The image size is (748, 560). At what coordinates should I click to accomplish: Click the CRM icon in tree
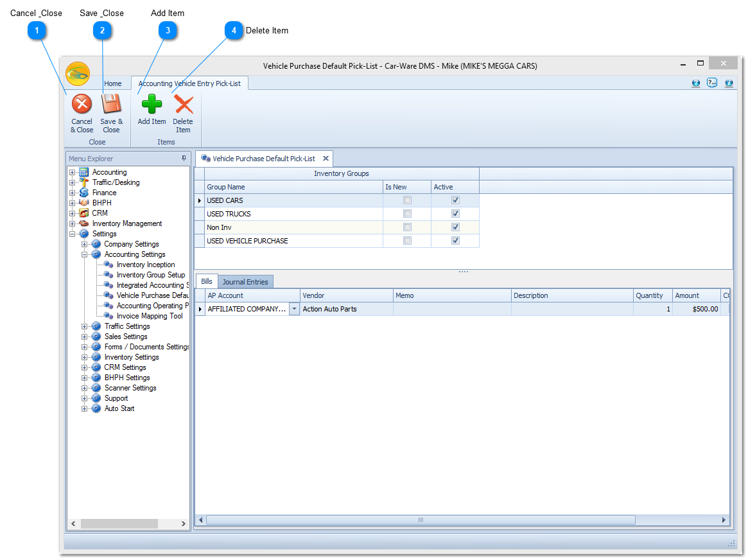click(x=84, y=213)
